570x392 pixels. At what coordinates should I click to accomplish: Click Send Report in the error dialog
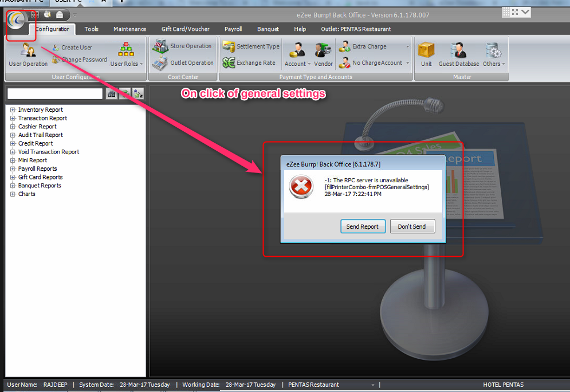363,226
